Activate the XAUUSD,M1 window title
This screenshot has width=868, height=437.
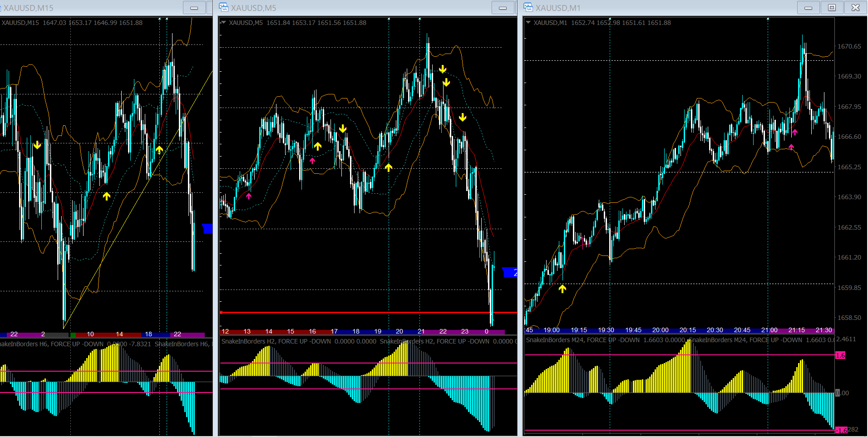pos(558,8)
